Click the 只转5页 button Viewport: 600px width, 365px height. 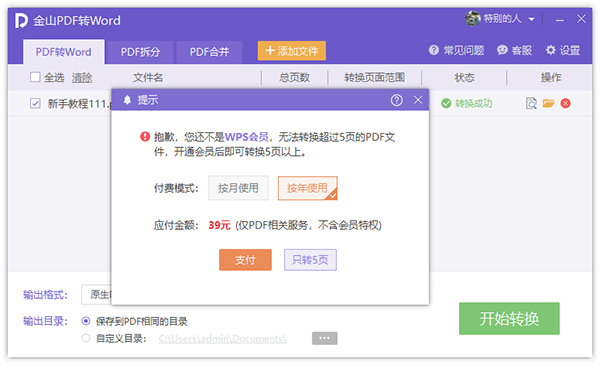pyautogui.click(x=310, y=260)
